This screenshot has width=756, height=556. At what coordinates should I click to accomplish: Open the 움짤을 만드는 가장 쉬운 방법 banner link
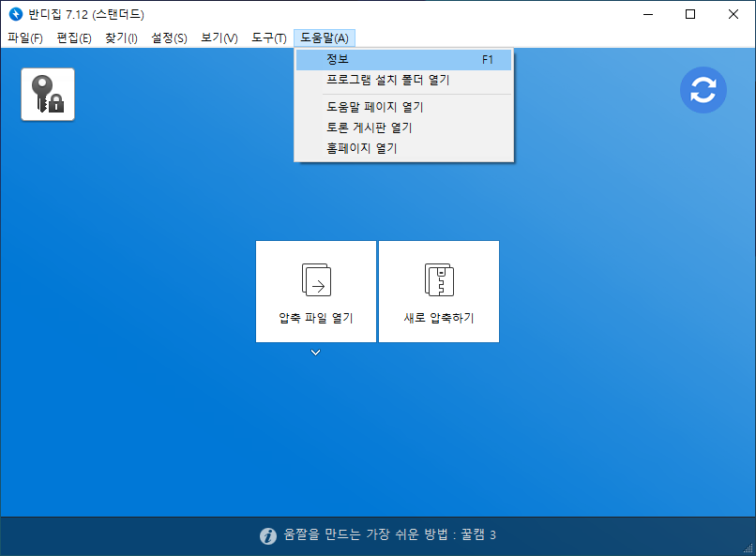[x=389, y=534]
